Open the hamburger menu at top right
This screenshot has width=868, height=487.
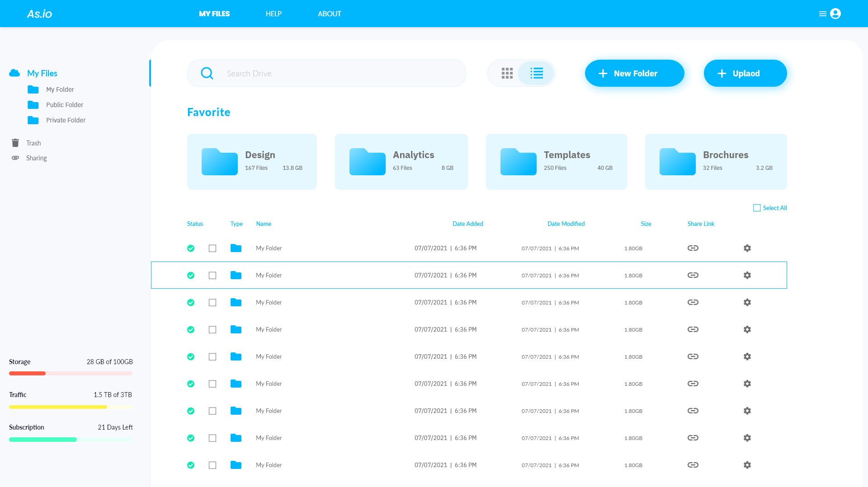pyautogui.click(x=822, y=14)
